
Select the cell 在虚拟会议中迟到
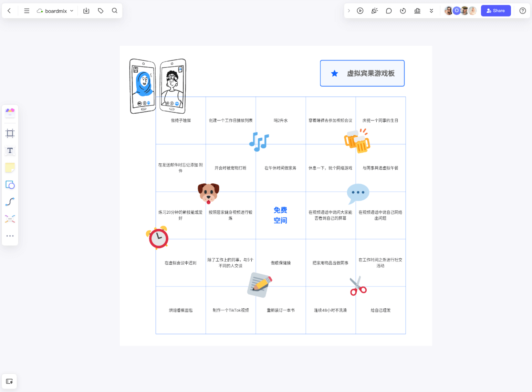(x=181, y=263)
